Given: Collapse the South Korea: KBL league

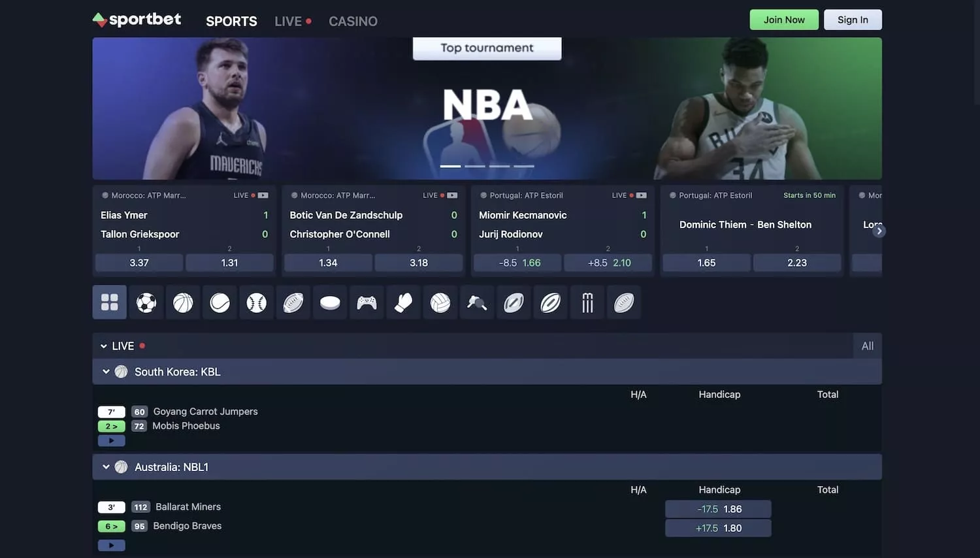Looking at the screenshot, I should coord(106,372).
